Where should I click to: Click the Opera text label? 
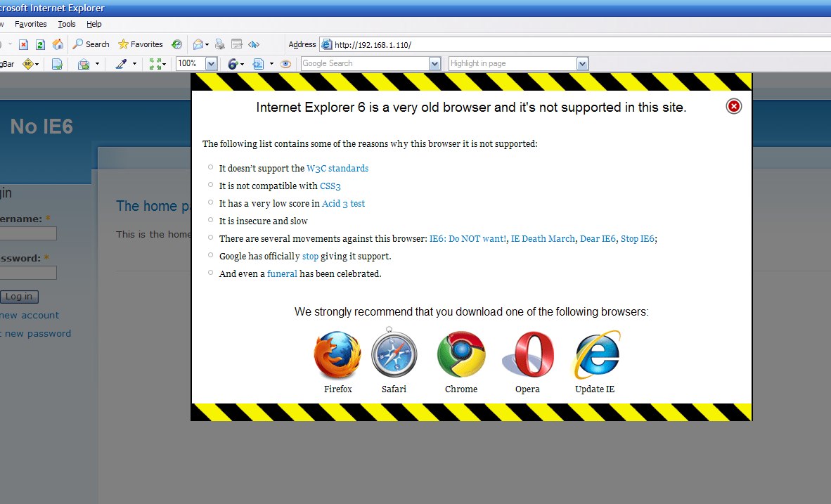tap(527, 389)
